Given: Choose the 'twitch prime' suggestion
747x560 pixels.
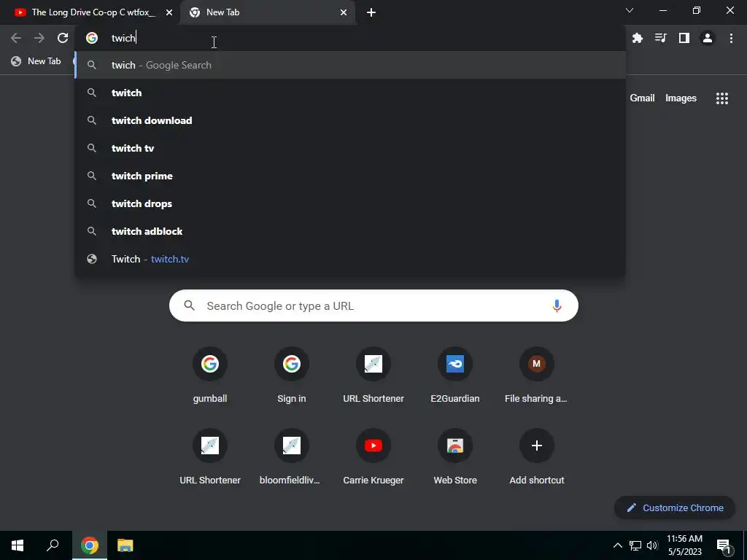Looking at the screenshot, I should [x=350, y=176].
